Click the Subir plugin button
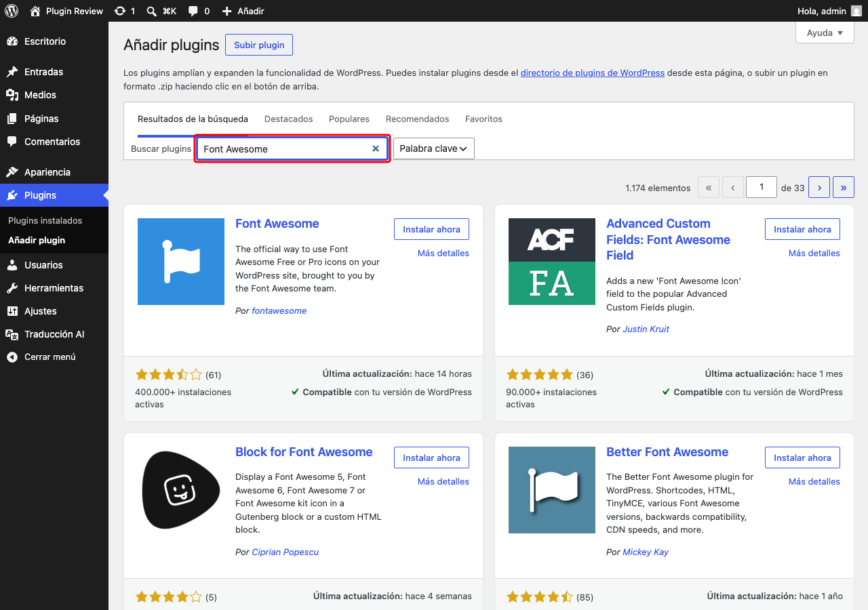Image resolution: width=868 pixels, height=610 pixels. (259, 45)
